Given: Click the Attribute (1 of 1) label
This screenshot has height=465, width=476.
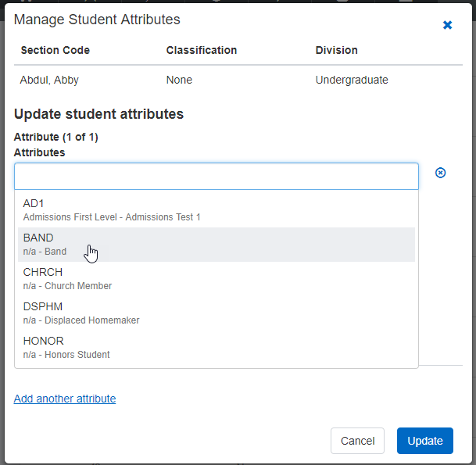Looking at the screenshot, I should [x=55, y=137].
